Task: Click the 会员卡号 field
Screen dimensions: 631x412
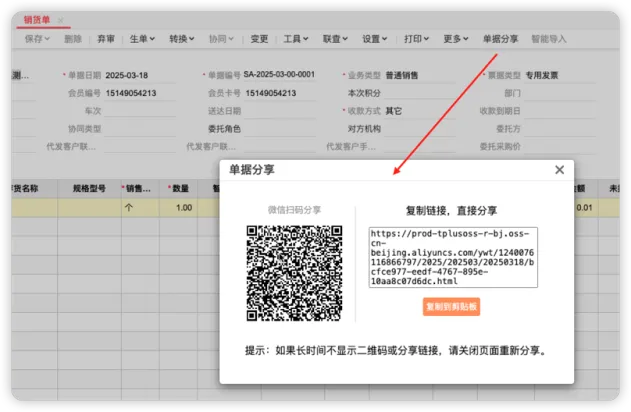Action: coord(280,93)
